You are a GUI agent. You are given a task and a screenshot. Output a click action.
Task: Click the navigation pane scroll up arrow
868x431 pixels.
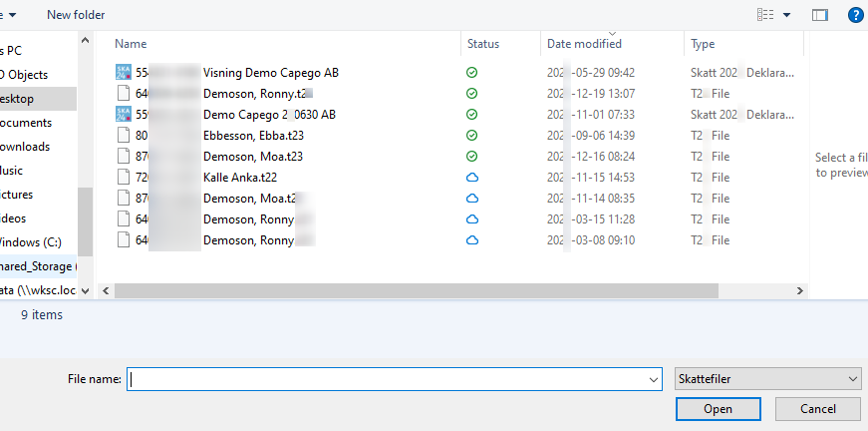(x=86, y=40)
